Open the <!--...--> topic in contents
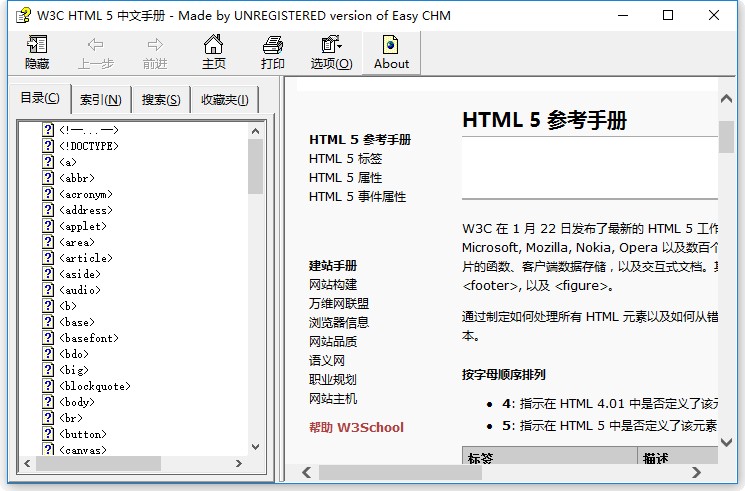Screen dimensions: 745x491 click(89, 130)
